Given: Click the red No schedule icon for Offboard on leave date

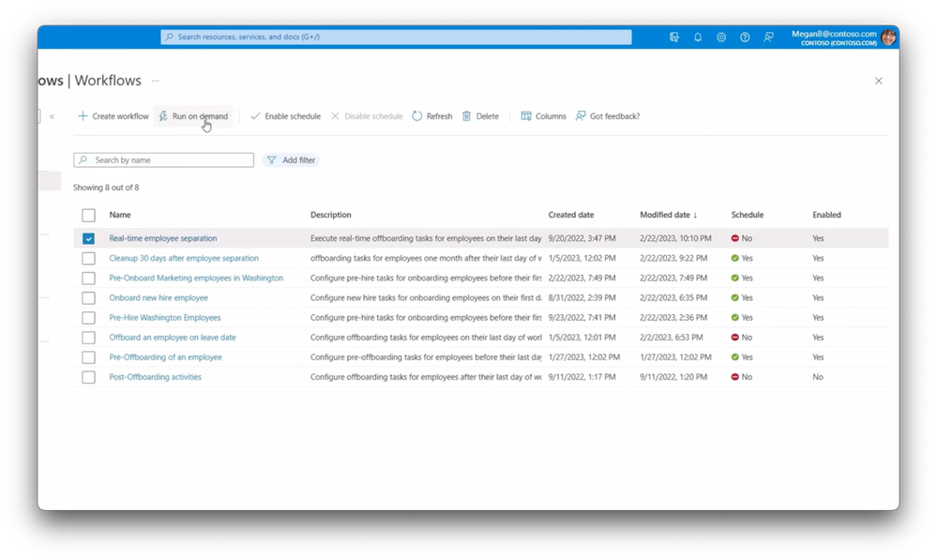Looking at the screenshot, I should point(735,337).
